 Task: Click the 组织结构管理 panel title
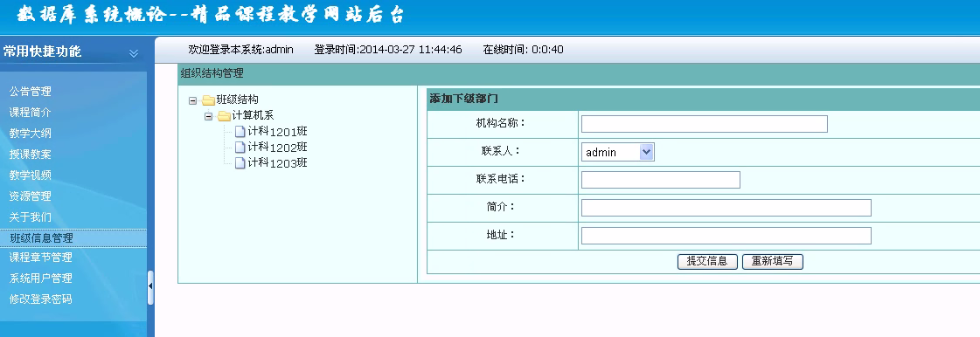click(212, 73)
